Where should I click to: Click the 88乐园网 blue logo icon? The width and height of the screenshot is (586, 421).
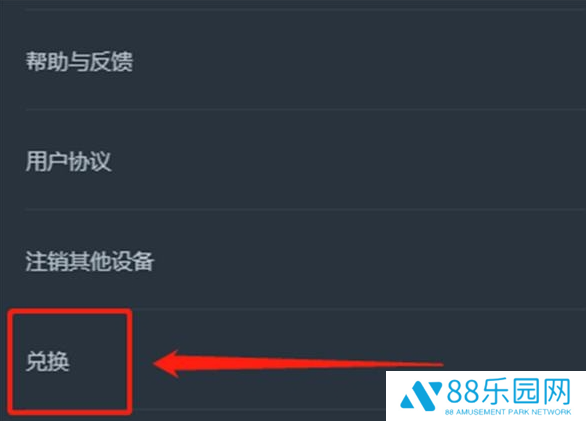(421, 396)
